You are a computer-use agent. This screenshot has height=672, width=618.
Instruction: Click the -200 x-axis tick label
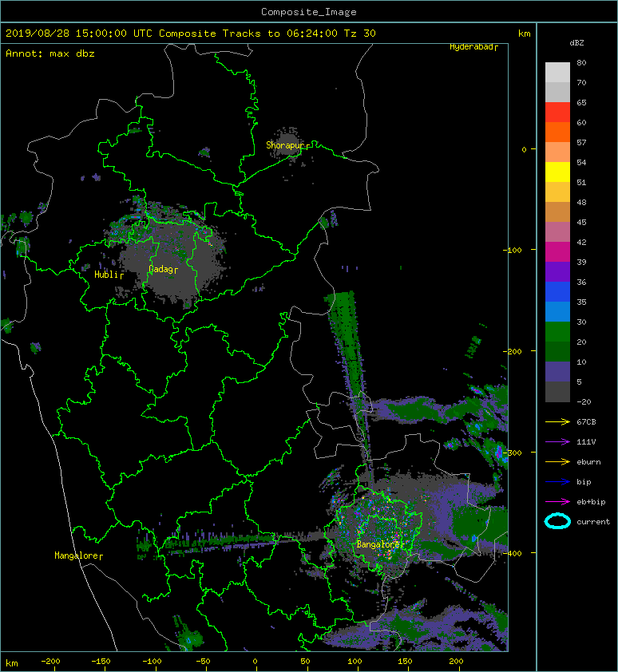[50, 662]
